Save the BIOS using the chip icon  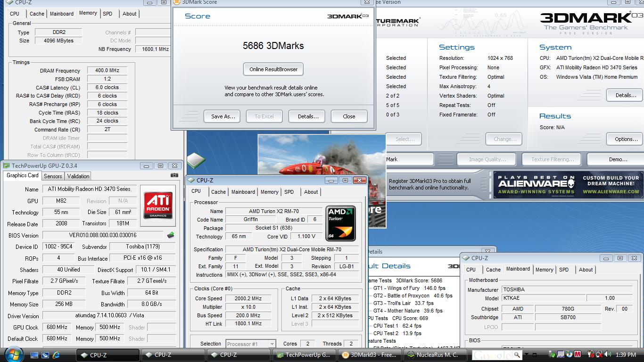[171, 235]
